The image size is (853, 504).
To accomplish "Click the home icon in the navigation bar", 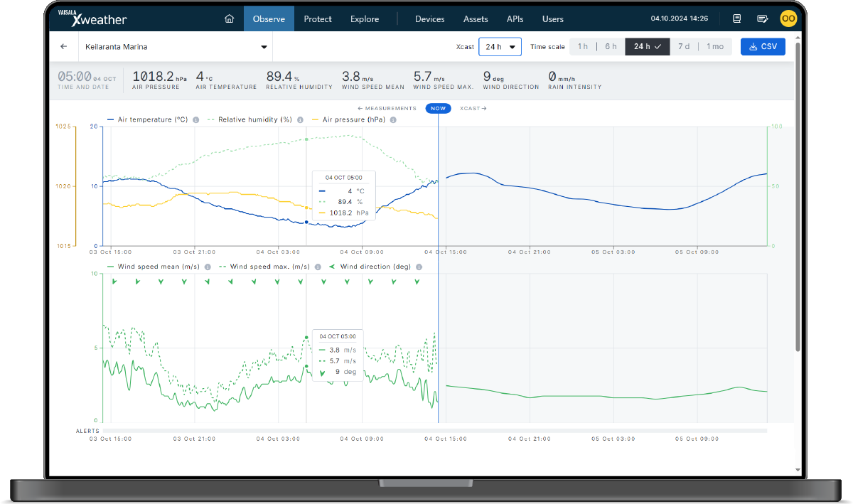I will click(x=229, y=18).
